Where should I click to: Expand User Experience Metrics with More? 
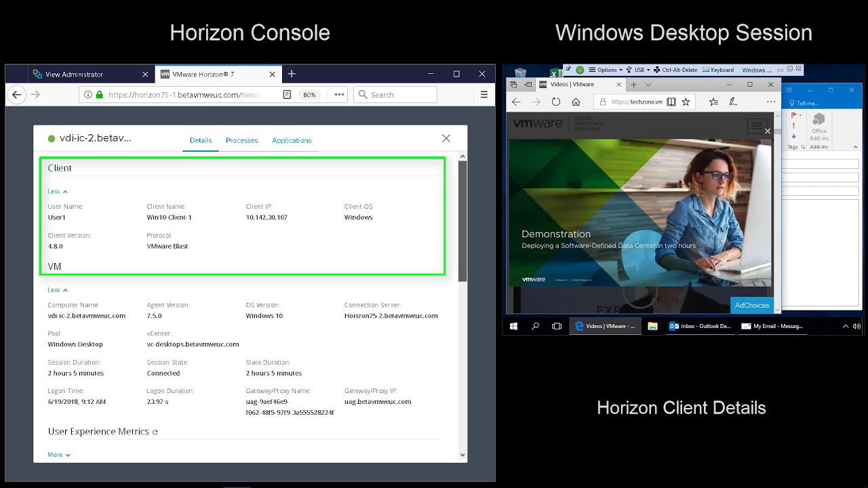tap(59, 455)
